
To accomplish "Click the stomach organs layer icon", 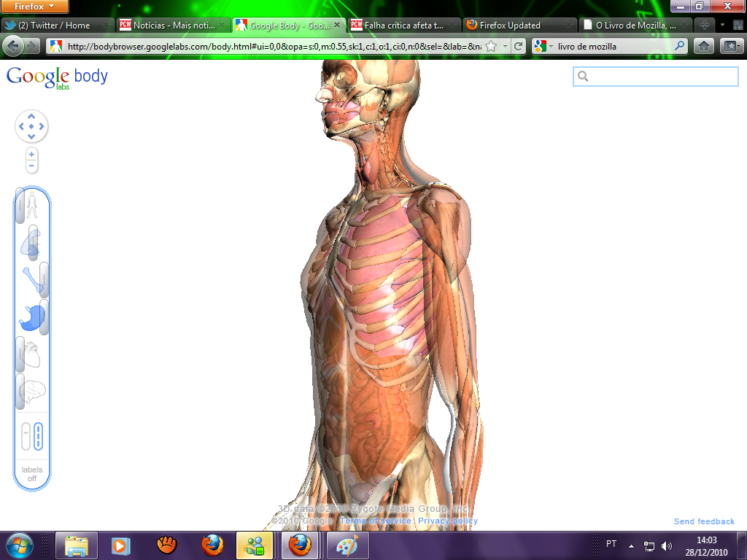I will (x=32, y=318).
